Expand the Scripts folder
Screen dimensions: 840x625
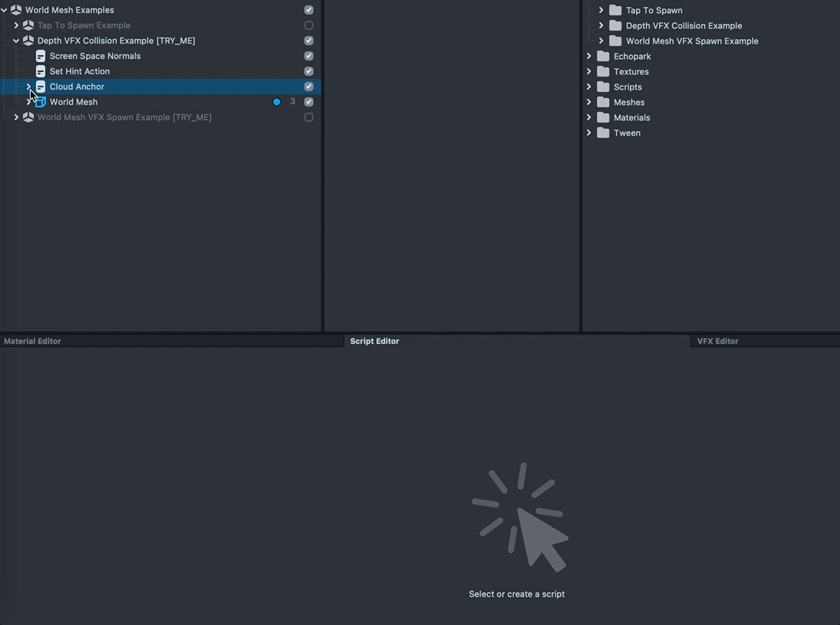(x=589, y=87)
